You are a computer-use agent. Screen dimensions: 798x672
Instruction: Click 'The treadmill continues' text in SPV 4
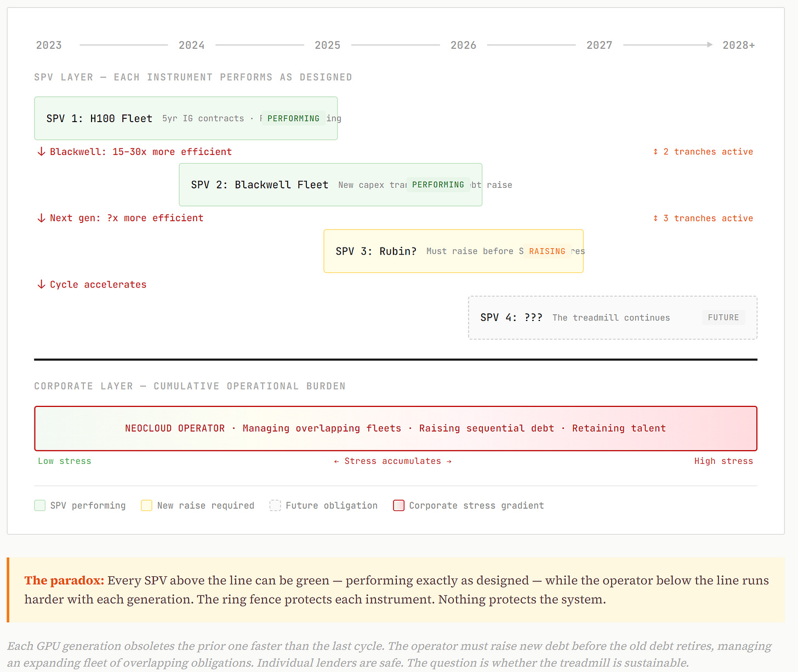point(611,318)
